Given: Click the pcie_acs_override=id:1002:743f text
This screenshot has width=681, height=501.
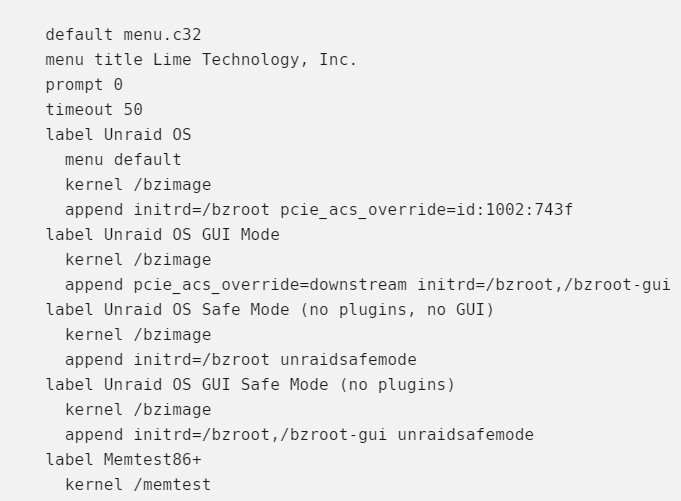Looking at the screenshot, I should coord(426,210).
